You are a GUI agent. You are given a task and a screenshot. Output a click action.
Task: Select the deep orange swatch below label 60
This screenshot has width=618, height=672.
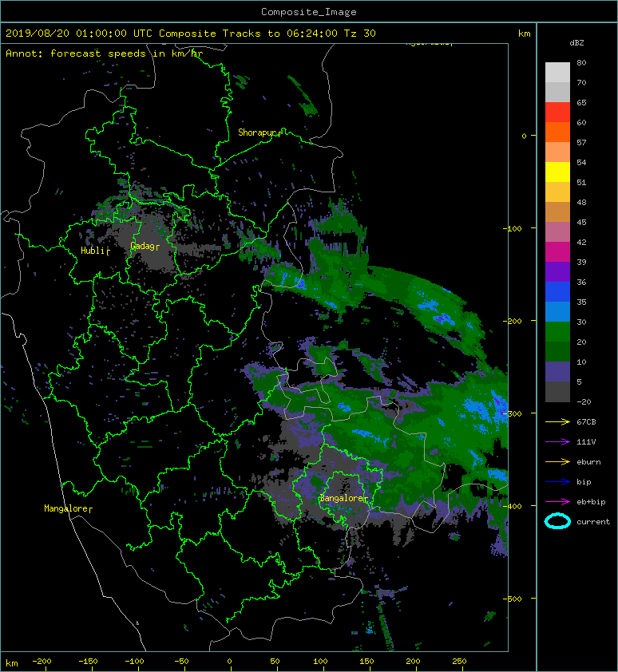[557, 132]
